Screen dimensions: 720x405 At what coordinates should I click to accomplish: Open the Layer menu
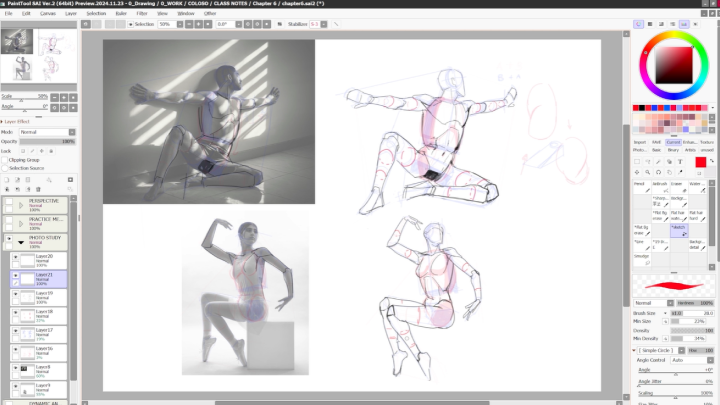click(x=71, y=13)
